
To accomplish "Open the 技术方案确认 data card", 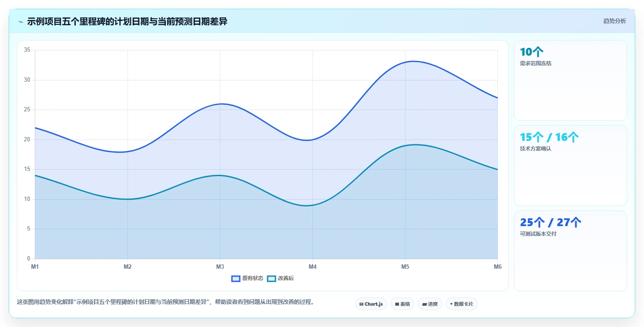I will tap(570, 166).
